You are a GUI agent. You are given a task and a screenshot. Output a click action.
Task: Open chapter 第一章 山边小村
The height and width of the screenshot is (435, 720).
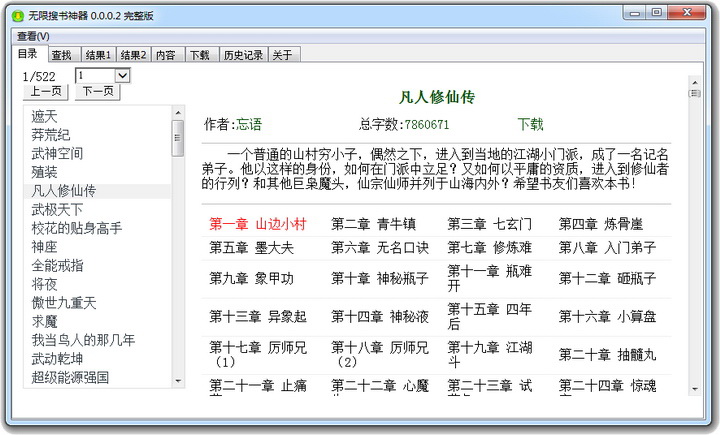(258, 224)
